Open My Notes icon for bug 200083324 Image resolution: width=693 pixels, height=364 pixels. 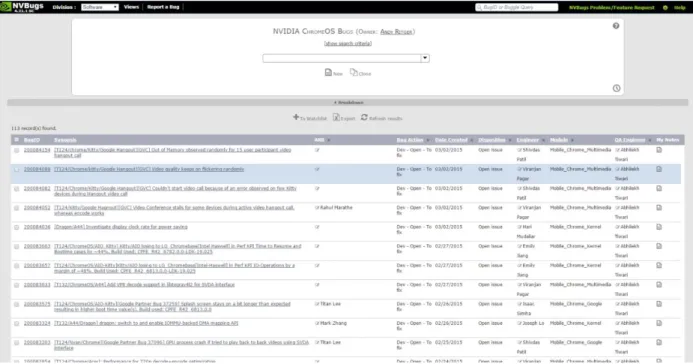click(659, 323)
